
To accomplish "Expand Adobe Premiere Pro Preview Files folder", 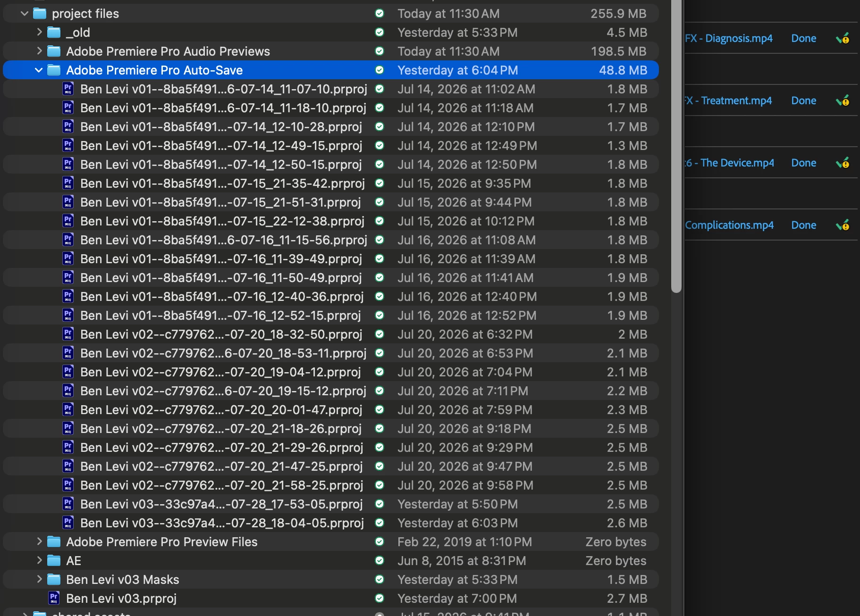I will pos(39,541).
